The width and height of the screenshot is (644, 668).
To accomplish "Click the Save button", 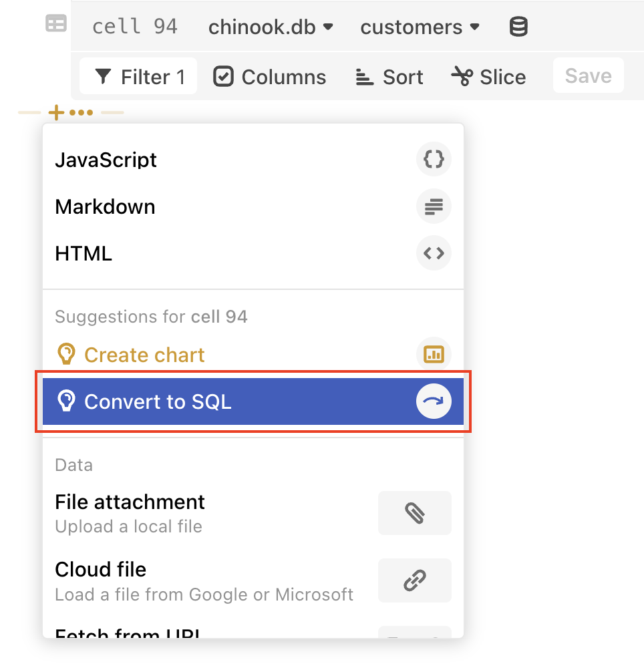I will [587, 75].
